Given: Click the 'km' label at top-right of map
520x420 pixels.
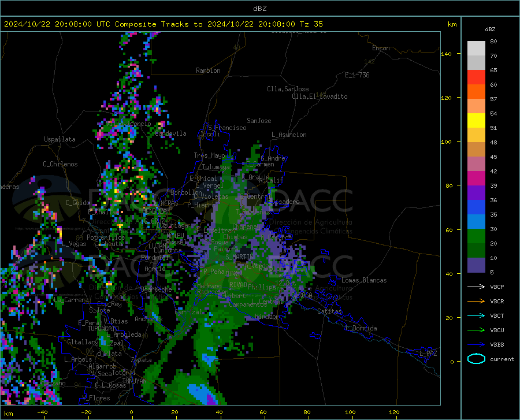Looking at the screenshot, I should coord(452,24).
